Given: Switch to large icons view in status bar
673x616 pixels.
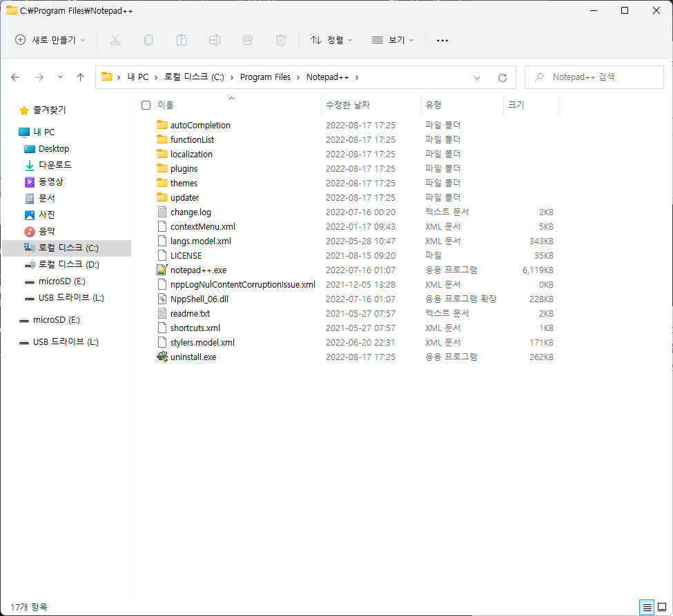Looking at the screenshot, I should tap(662, 608).
